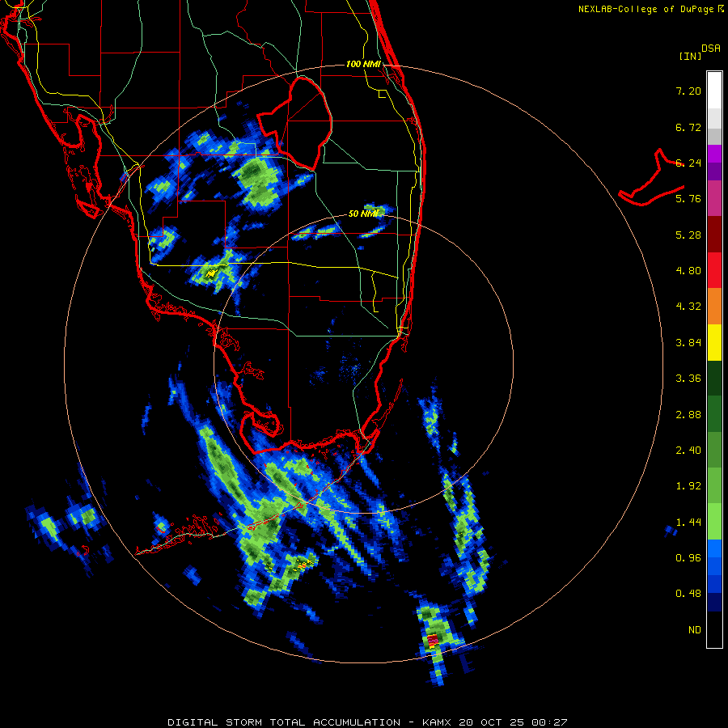Pick the yellow legend swatch near 3.84
Image resolution: width=728 pixels, height=728 pixels.
714,343
